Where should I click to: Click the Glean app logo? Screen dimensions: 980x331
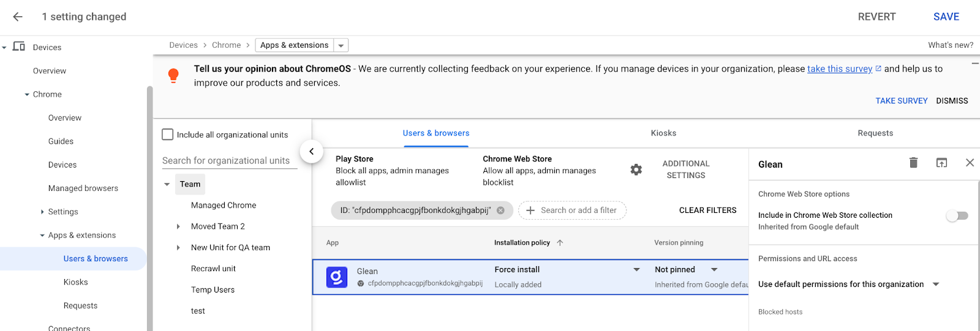pos(337,277)
